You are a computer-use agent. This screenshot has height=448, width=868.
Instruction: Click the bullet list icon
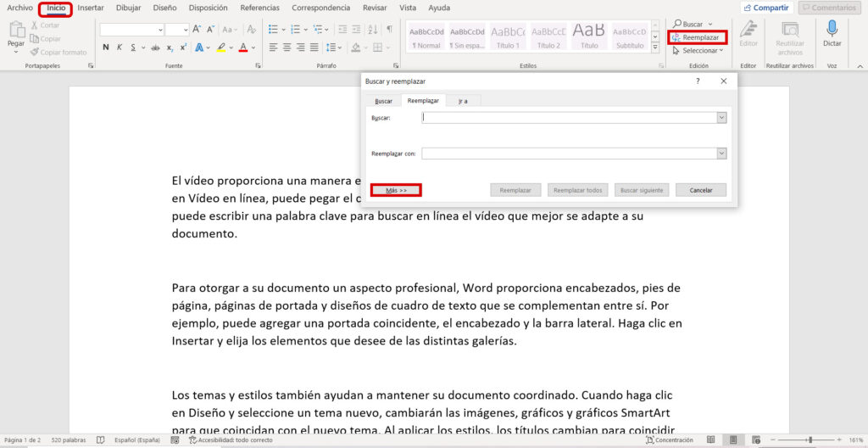273,30
